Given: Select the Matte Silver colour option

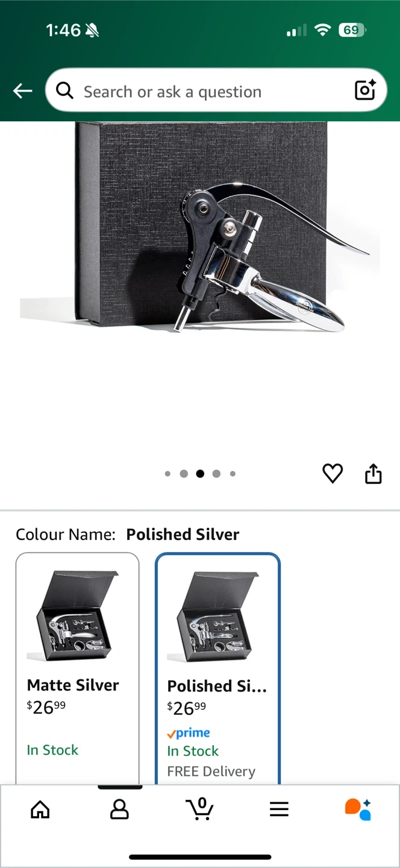Looking at the screenshot, I should (x=78, y=668).
